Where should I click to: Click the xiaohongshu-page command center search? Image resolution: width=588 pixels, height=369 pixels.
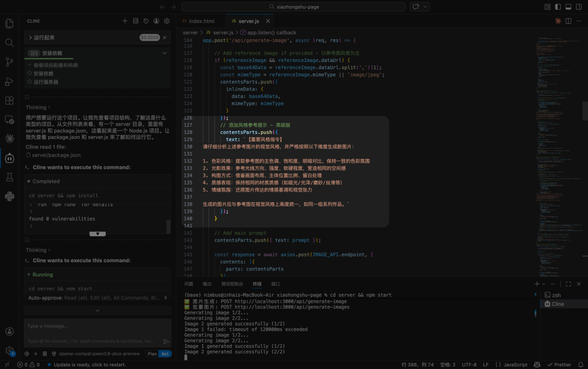[293, 7]
